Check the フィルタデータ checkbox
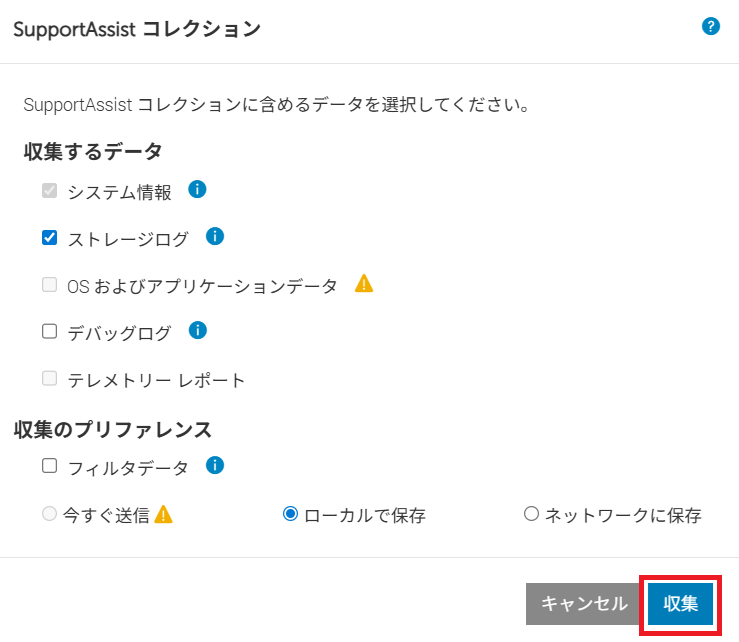The height and width of the screenshot is (642, 739). 49,466
